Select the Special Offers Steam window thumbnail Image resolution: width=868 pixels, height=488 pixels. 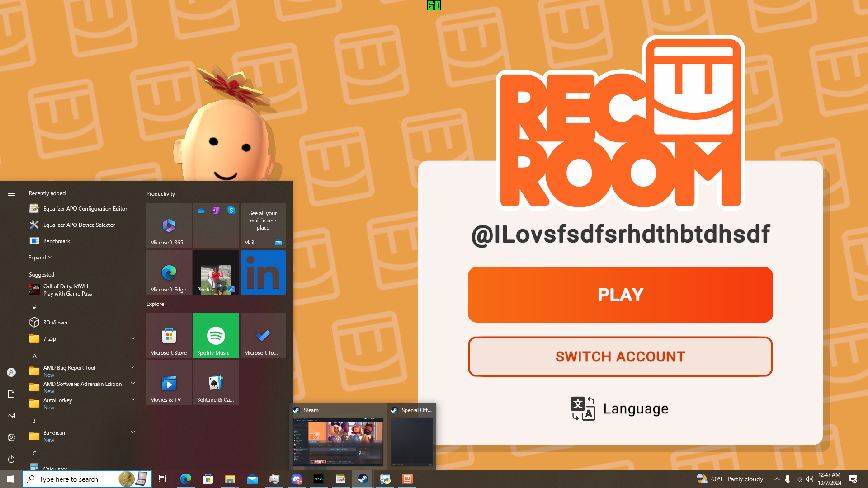[x=412, y=441]
